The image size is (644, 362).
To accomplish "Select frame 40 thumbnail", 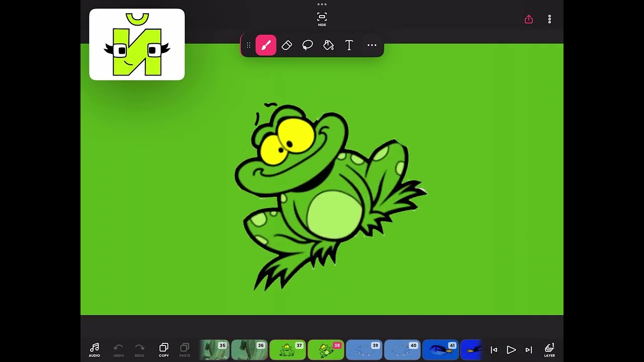I will pos(403,350).
